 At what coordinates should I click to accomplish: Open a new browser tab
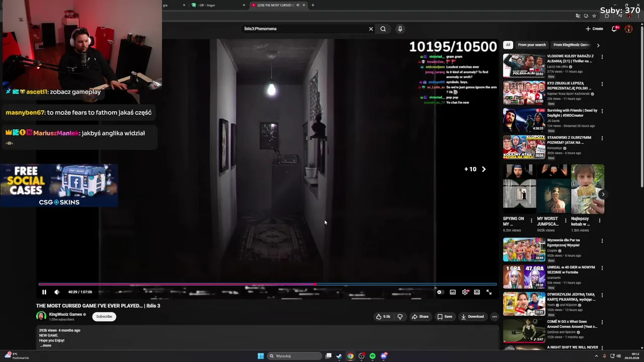312,5
